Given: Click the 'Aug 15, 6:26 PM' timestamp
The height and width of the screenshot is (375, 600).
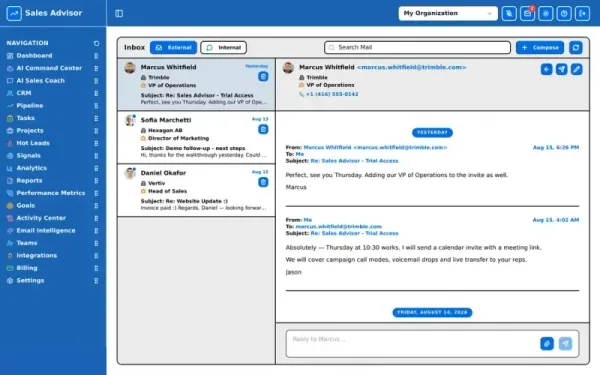Looking at the screenshot, I should 556,147.
